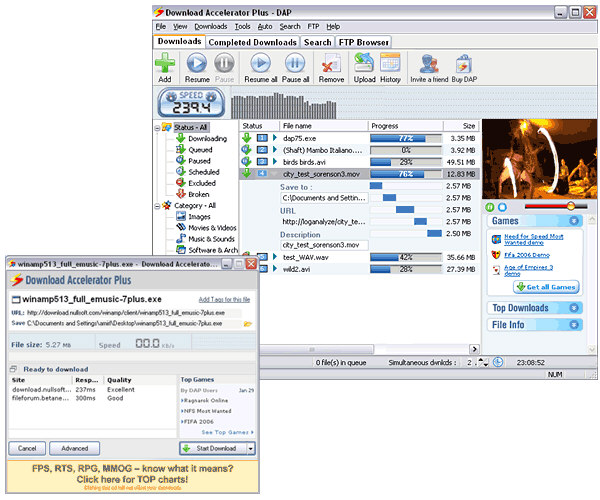This screenshot has width=600, height=500.
Task: Expand the Top Downloads panel
Action: 574,308
